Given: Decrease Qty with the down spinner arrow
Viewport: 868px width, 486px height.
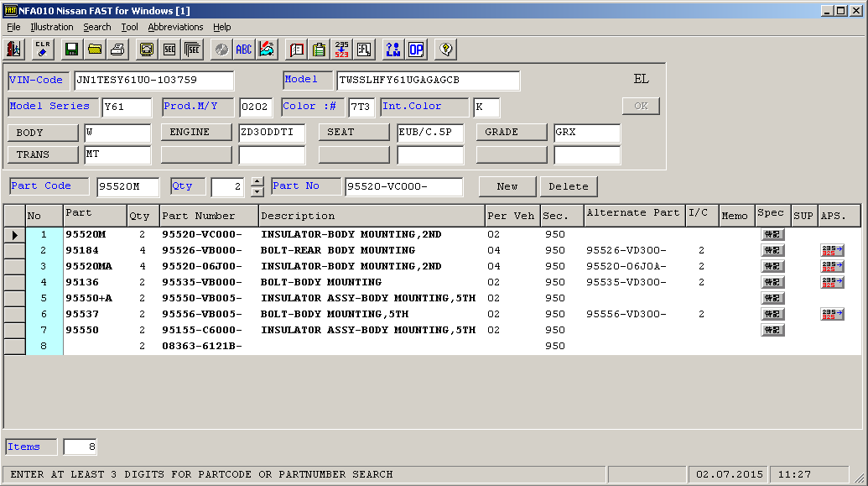Looking at the screenshot, I should click(x=257, y=191).
